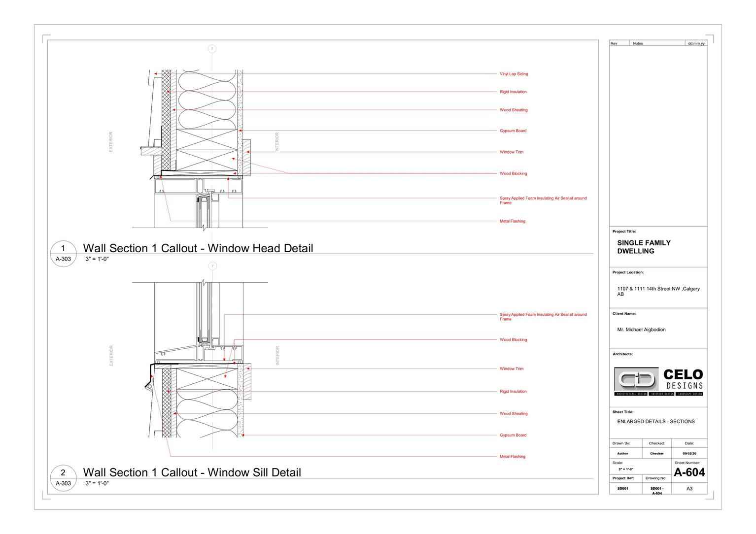Pick "Window Trim" label in Window Head Detail
The image size is (756, 534).
pos(512,152)
